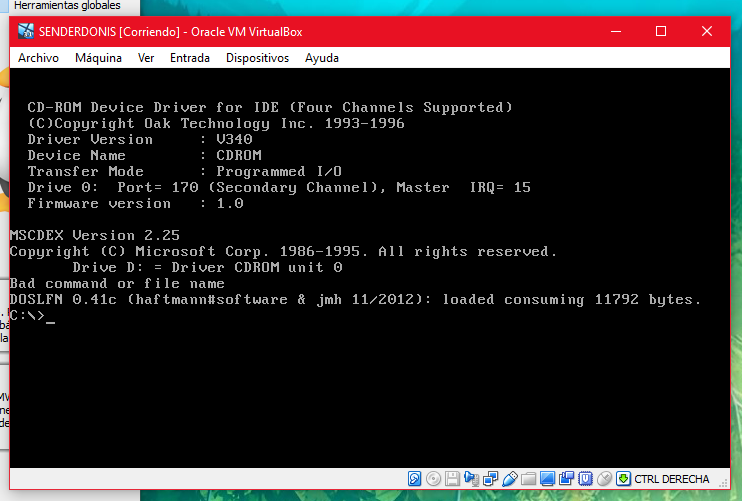
Task: Expand the Entrada menu
Action: (x=190, y=58)
